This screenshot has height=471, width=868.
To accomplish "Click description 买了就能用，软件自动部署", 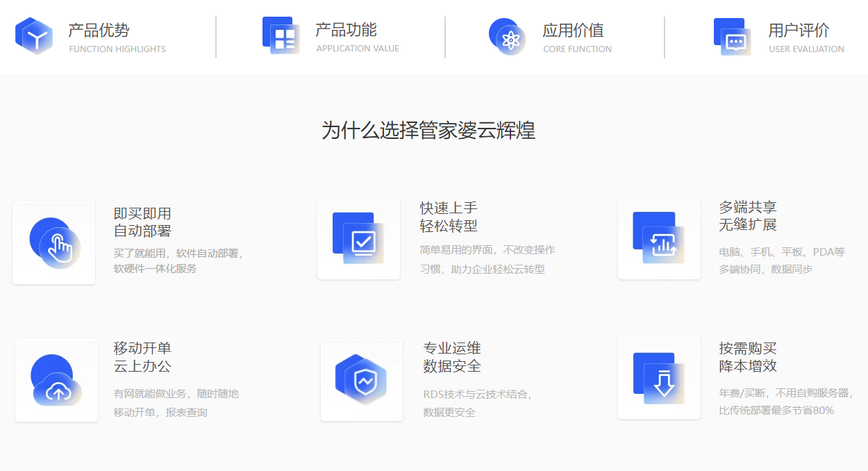I will click(x=178, y=253).
